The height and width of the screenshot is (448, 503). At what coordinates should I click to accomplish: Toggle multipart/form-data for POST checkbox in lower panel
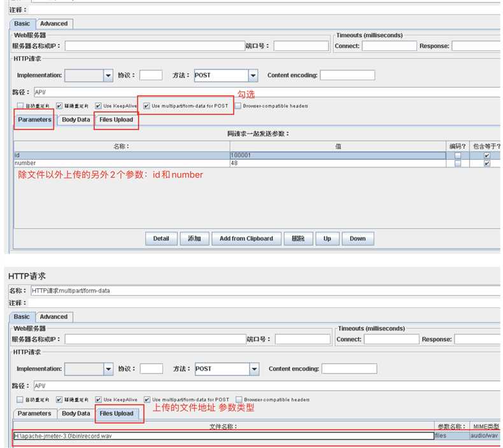147,400
